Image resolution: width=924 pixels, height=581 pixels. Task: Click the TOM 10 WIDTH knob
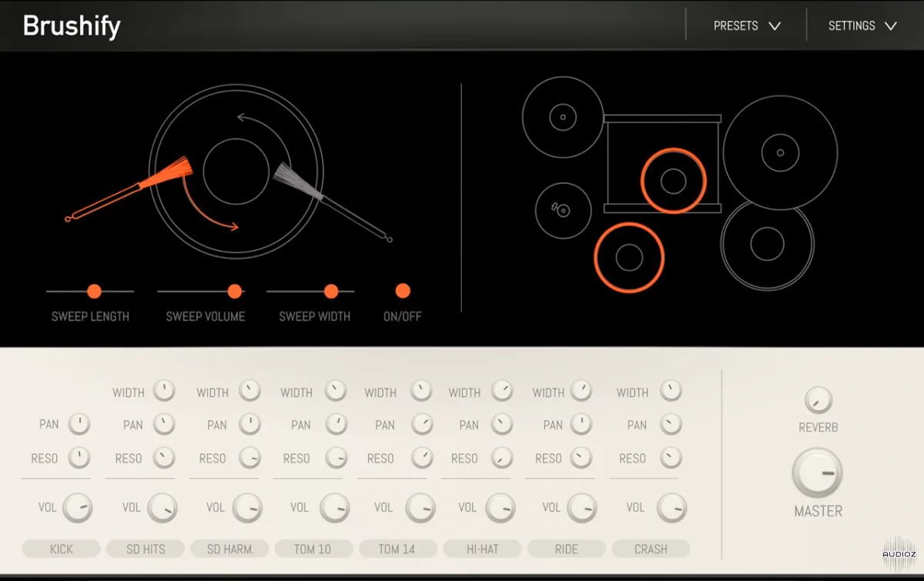tap(336, 391)
